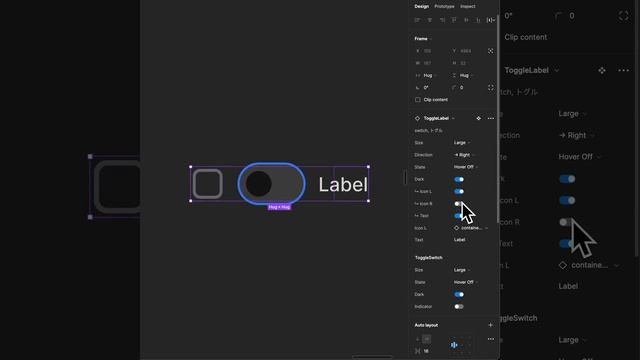Click the align top icon
The height and width of the screenshot is (360, 640).
click(x=454, y=20)
